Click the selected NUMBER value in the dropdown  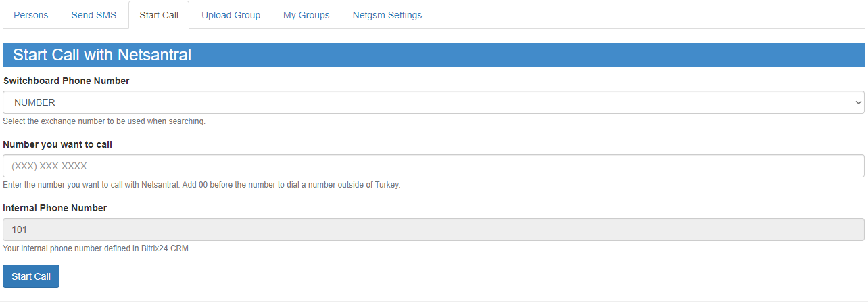coord(35,102)
